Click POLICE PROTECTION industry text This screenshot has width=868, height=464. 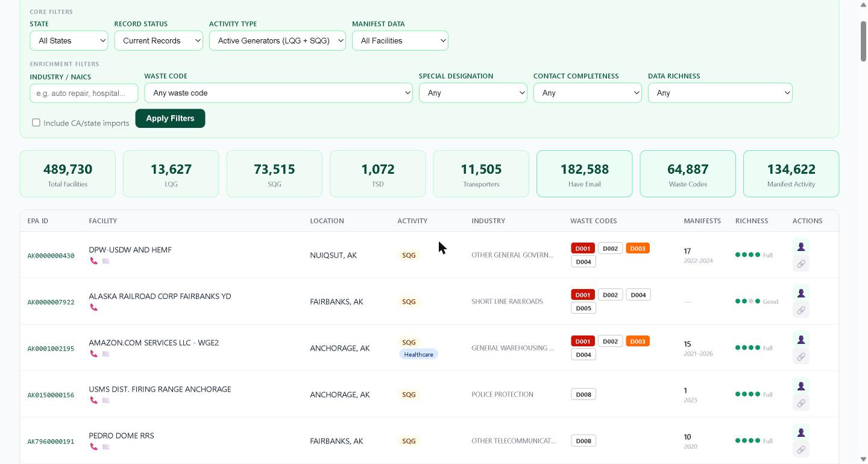(x=502, y=395)
